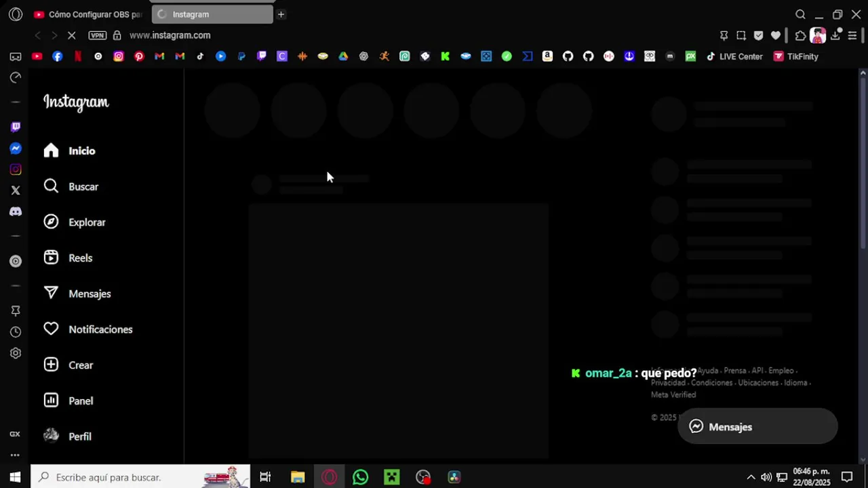This screenshot has height=488, width=868.
Task: Open Opera main menu logo
Action: coord(16,14)
